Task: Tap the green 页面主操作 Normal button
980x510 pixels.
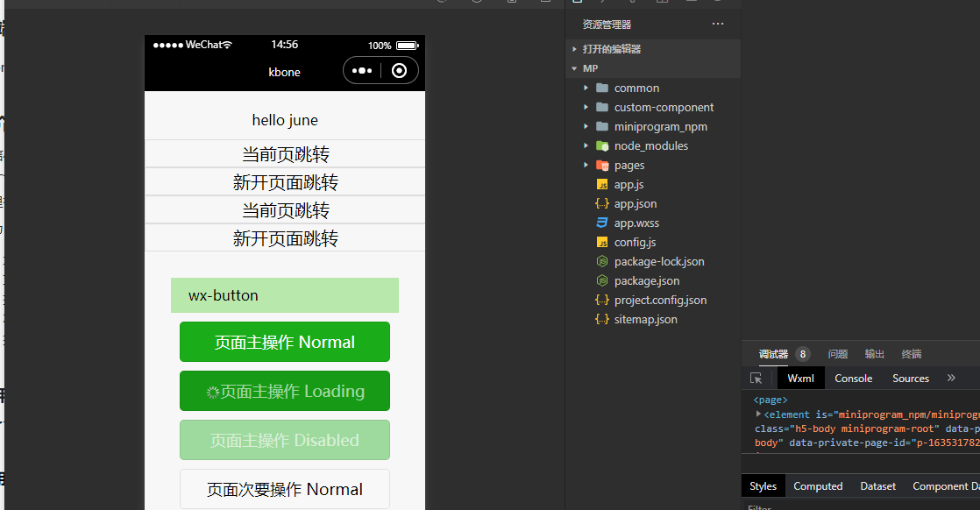Action: 284,342
